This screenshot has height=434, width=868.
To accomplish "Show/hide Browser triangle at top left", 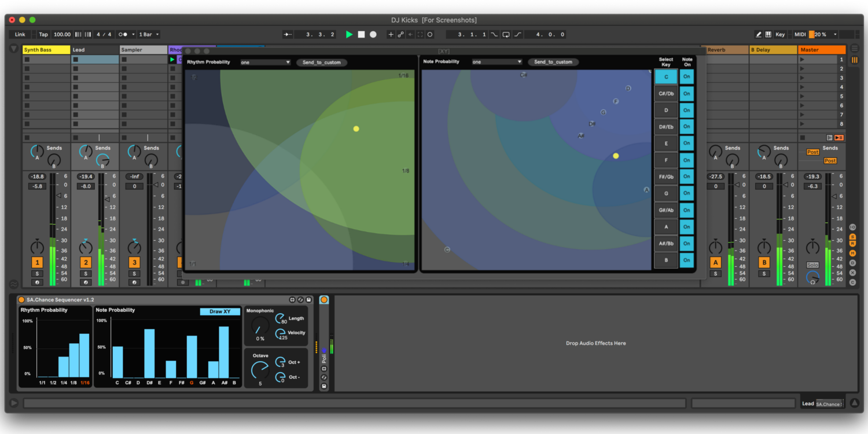I will pyautogui.click(x=14, y=49).
